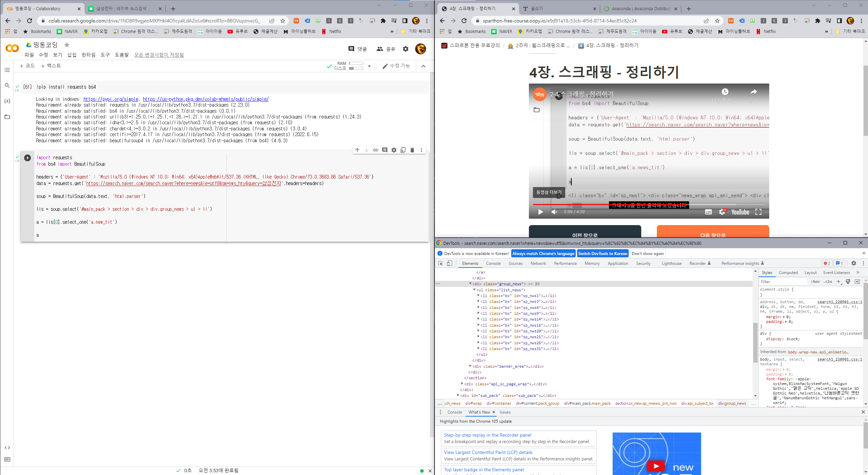Mirror cell in tab icon

pyautogui.click(x=403, y=150)
